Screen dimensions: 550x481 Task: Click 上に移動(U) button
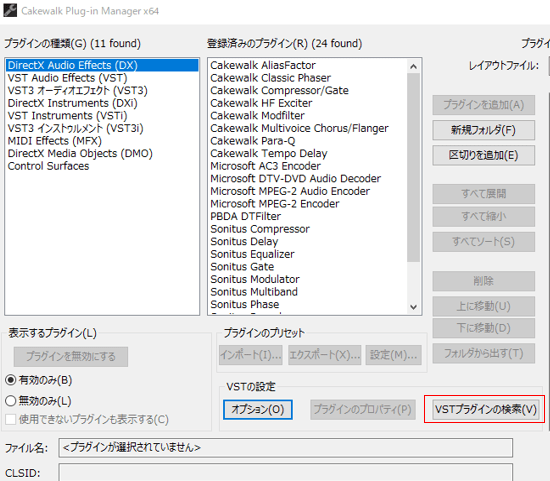(484, 306)
